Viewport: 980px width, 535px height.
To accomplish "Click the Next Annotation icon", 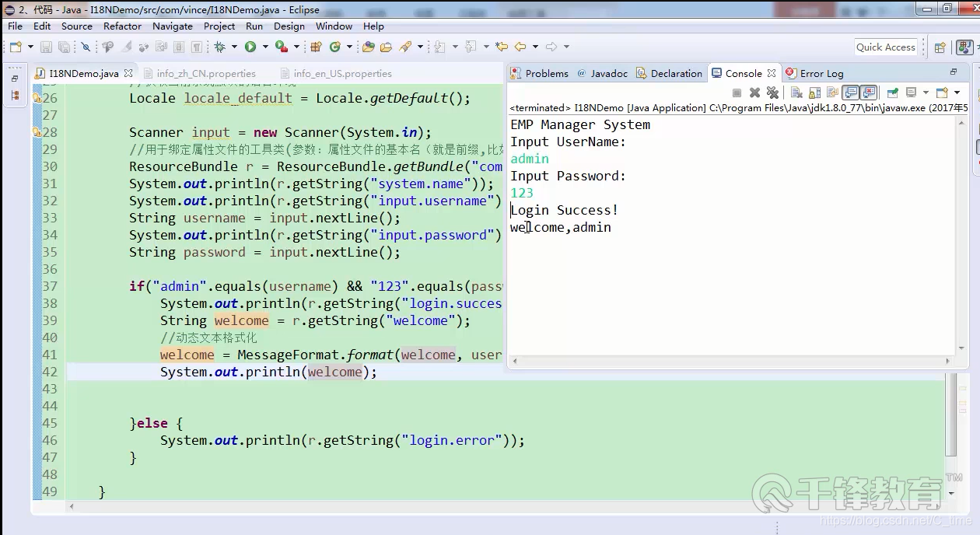I will (x=439, y=47).
